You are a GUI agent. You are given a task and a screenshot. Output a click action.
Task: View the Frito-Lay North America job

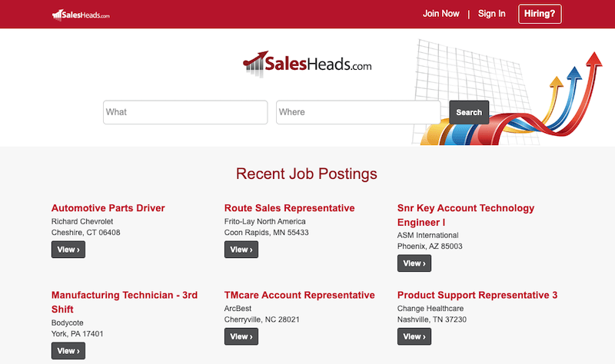[x=241, y=250]
